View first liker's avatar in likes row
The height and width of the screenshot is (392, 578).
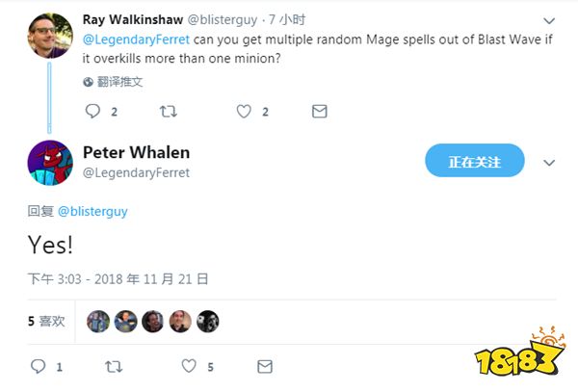(x=98, y=322)
